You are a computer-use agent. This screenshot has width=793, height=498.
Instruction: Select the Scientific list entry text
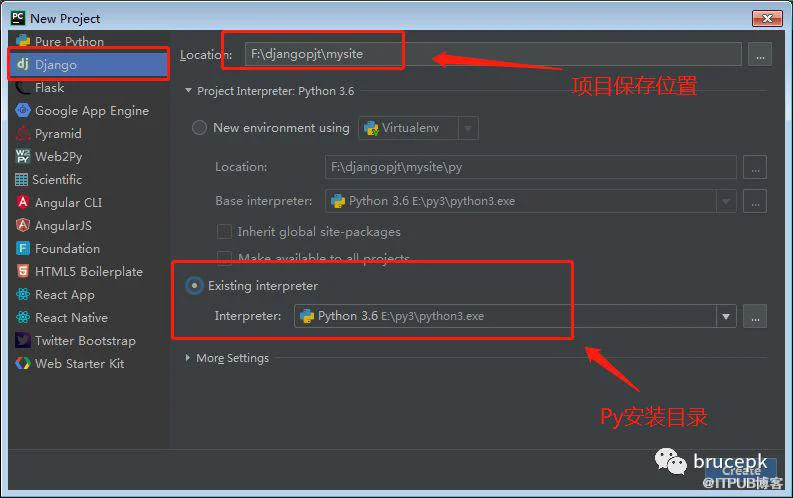[x=57, y=179]
